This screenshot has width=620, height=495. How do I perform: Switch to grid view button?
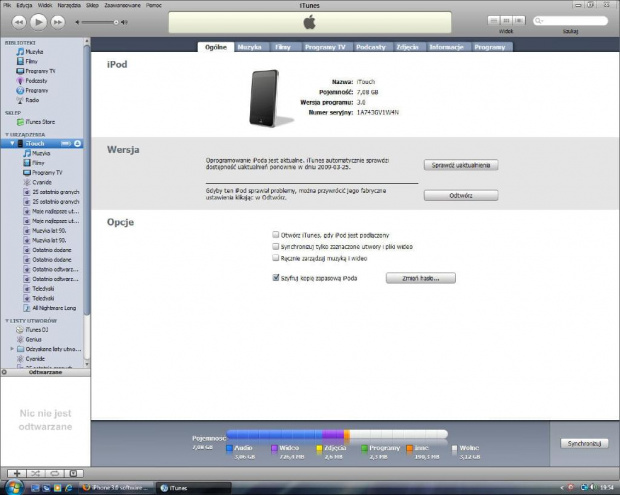point(506,20)
